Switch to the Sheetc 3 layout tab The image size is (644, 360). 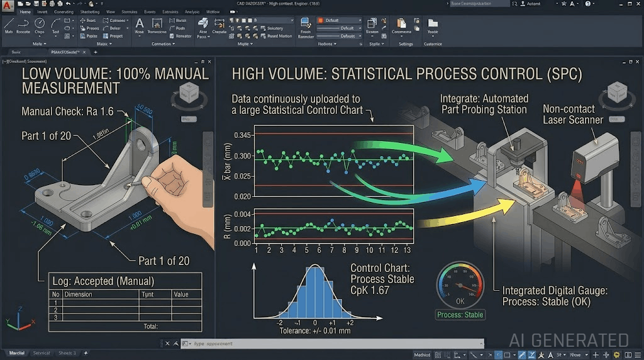pos(67,353)
